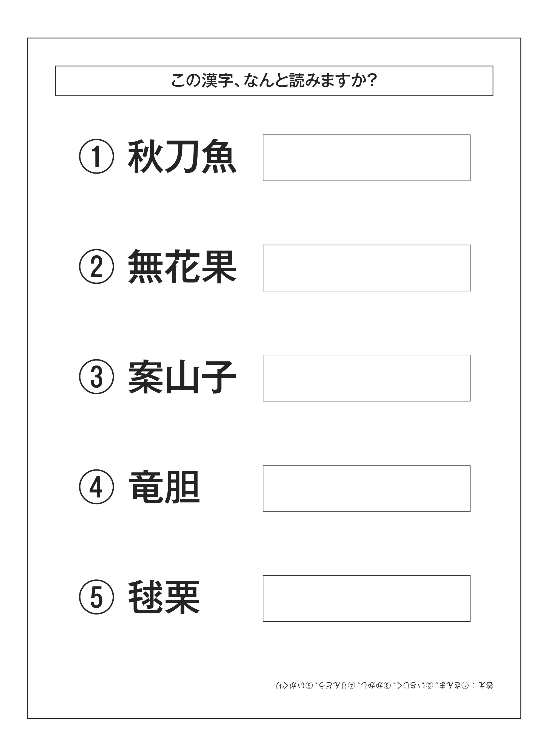Select the circled number 3 marker
The height and width of the screenshot is (756, 548).
pyautogui.click(x=97, y=377)
